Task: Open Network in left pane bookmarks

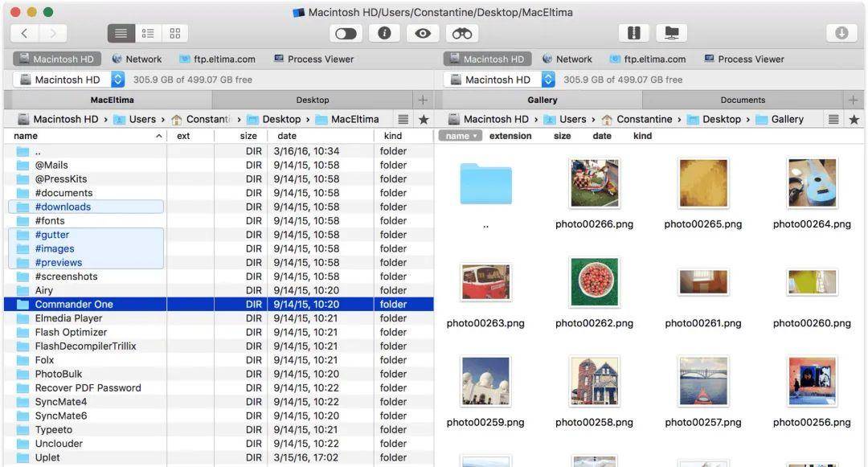Action: (x=137, y=59)
